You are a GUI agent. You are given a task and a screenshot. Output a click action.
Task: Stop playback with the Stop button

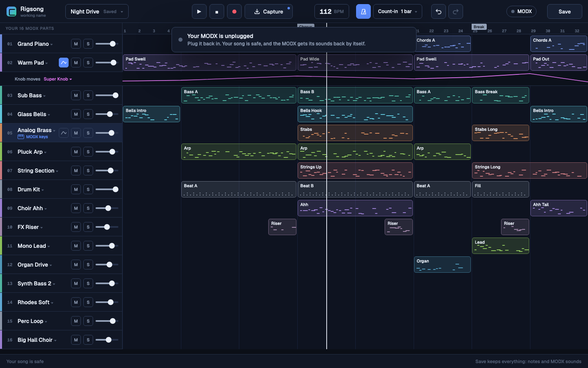(217, 11)
